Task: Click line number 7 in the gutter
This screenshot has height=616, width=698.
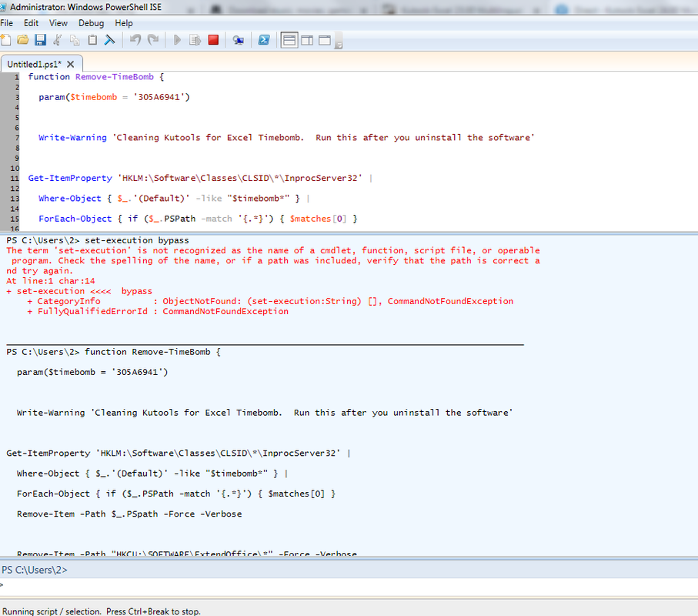Action: (x=17, y=138)
